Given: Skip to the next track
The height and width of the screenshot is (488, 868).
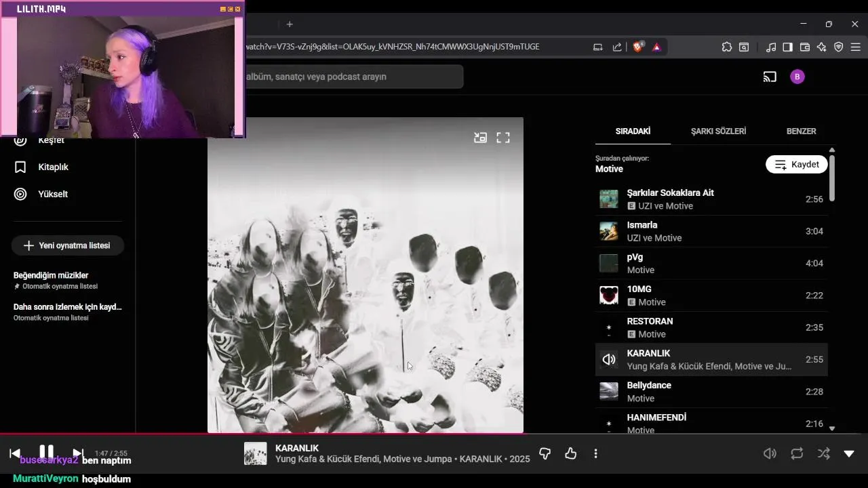Looking at the screenshot, I should [x=78, y=453].
